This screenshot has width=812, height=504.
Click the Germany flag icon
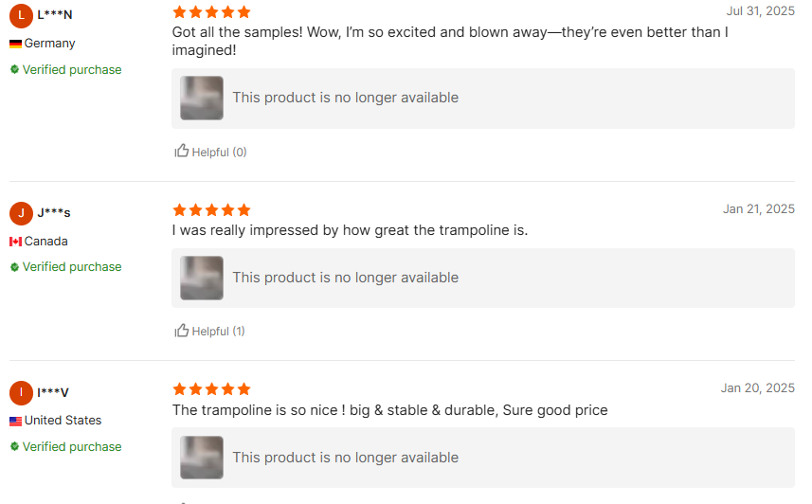point(15,44)
